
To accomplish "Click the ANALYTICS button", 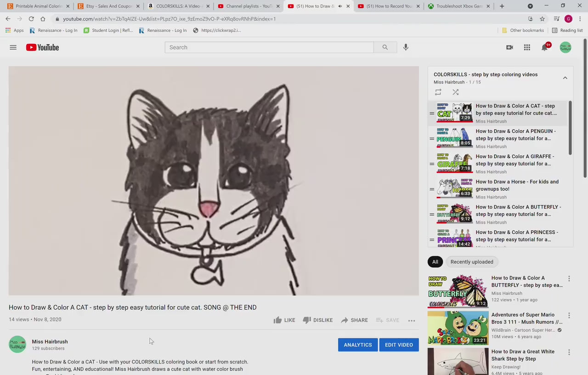I will pos(358,345).
